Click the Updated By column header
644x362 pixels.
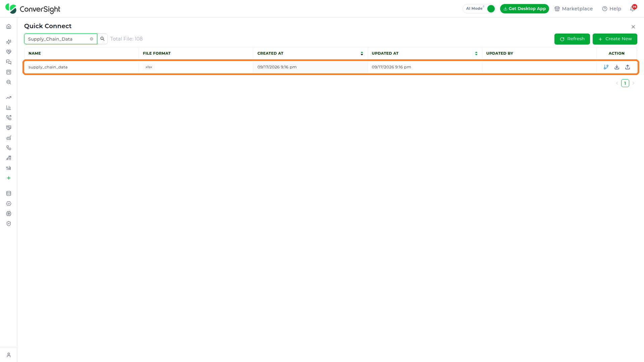point(499,53)
